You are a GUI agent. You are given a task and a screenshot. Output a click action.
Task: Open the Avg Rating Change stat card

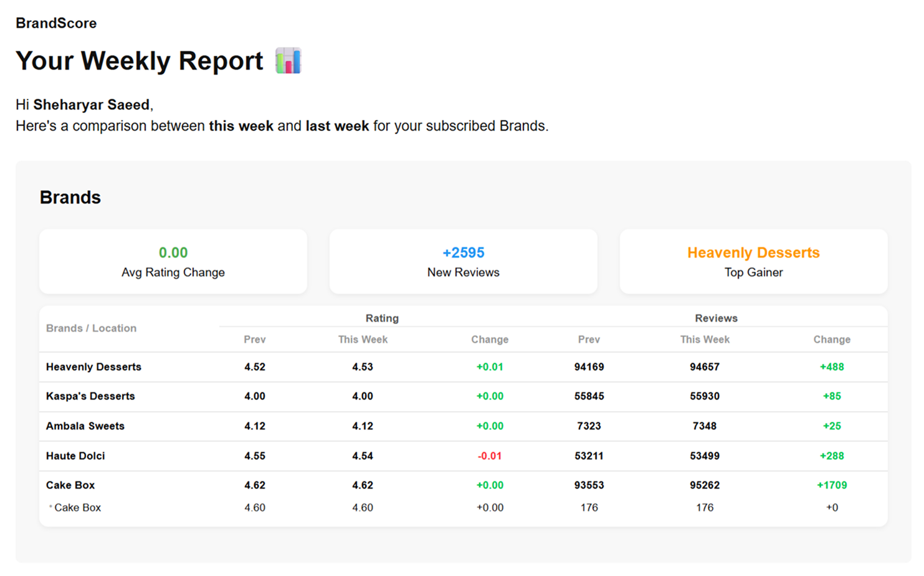[173, 261]
